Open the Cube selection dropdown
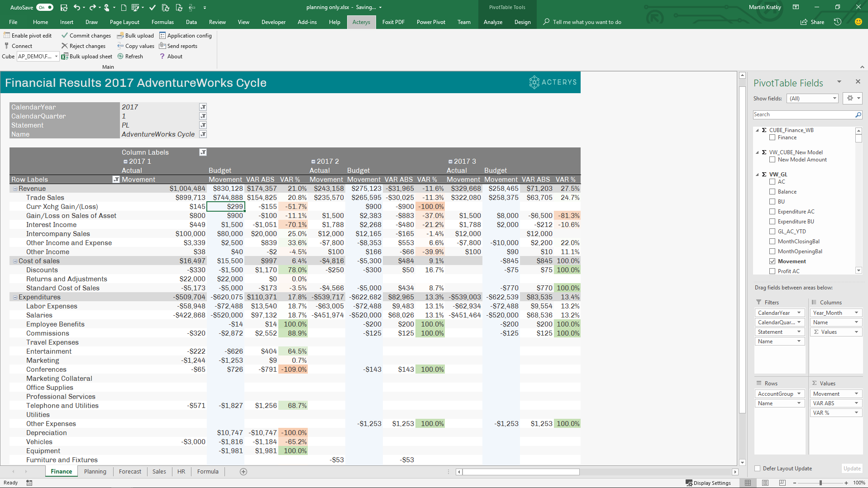Viewport: 868px width, 488px height. pos(56,57)
